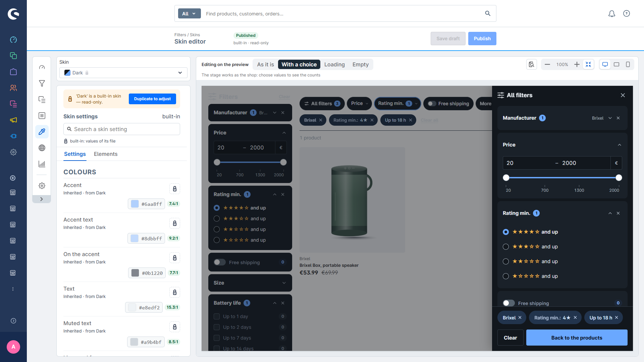Check the 'Up to 1 day' battery checkbox
Image resolution: width=644 pixels, height=362 pixels.
point(217,316)
